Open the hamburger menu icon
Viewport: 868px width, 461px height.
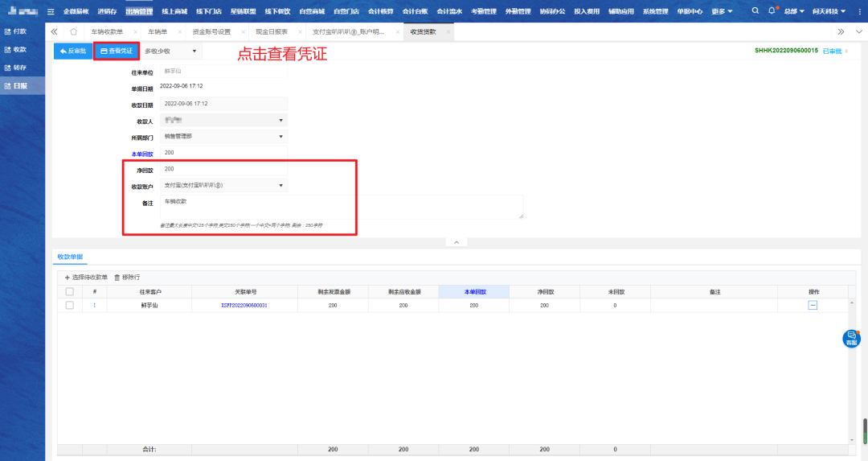tap(51, 11)
